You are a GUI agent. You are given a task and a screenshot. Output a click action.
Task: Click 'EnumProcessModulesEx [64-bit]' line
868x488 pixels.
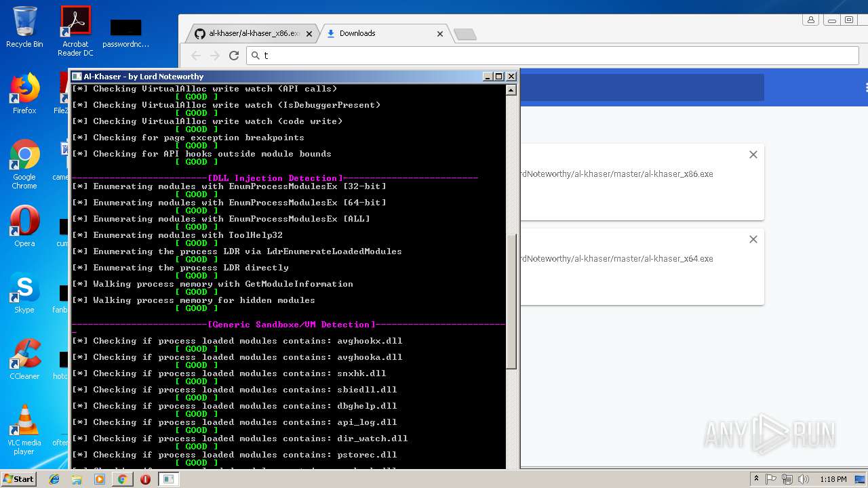click(229, 203)
